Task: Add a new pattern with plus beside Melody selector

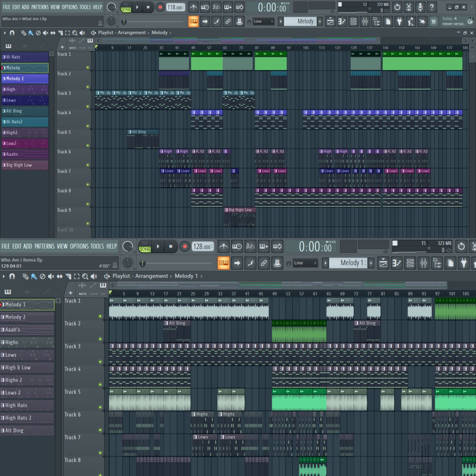Action: tap(320, 21)
